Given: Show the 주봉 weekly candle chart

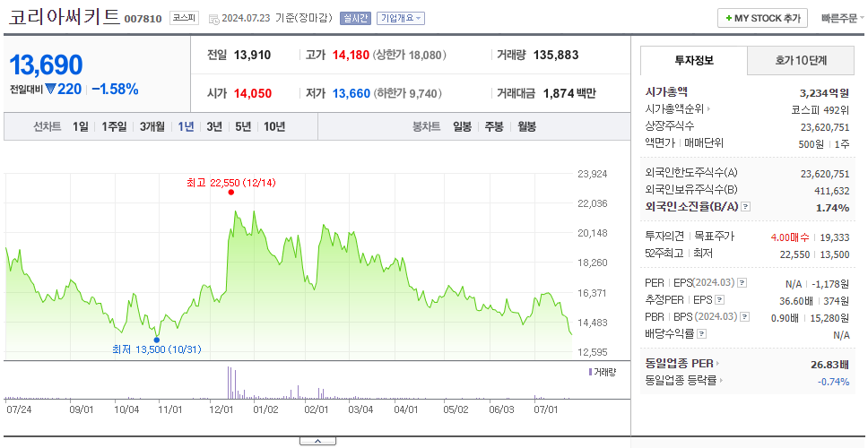Looking at the screenshot, I should (494, 126).
